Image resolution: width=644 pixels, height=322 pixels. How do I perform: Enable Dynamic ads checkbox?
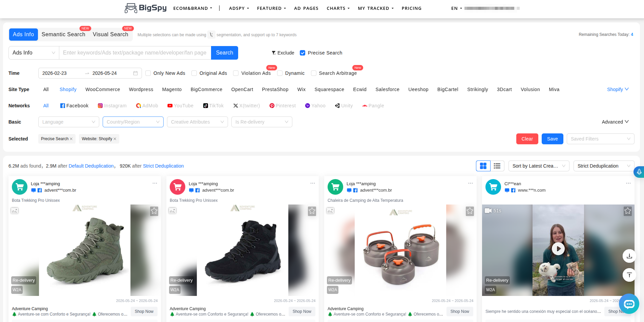[280, 73]
